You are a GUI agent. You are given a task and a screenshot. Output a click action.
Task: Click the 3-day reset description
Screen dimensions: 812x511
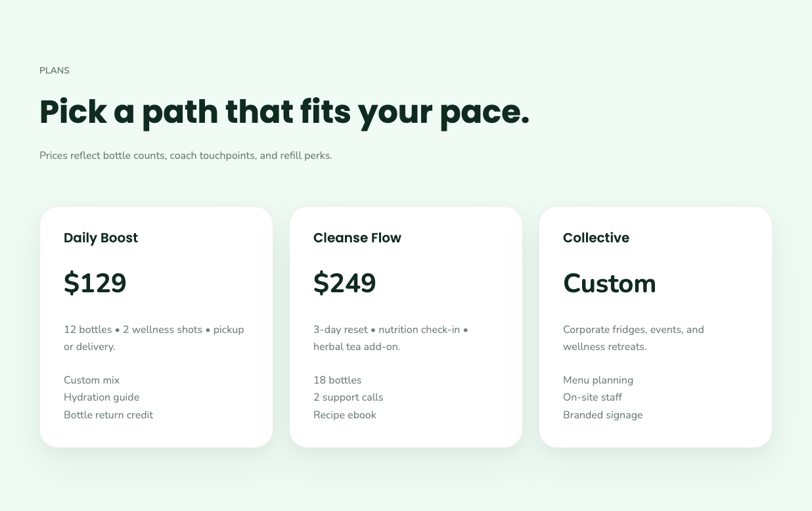click(390, 338)
